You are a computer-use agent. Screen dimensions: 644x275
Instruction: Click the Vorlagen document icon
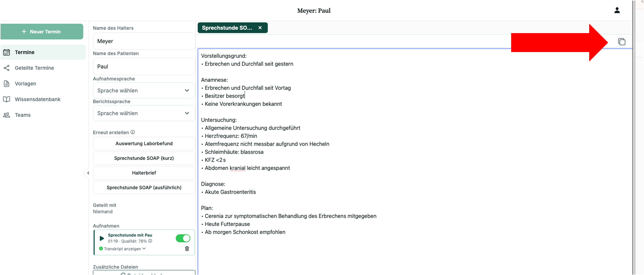[6, 84]
